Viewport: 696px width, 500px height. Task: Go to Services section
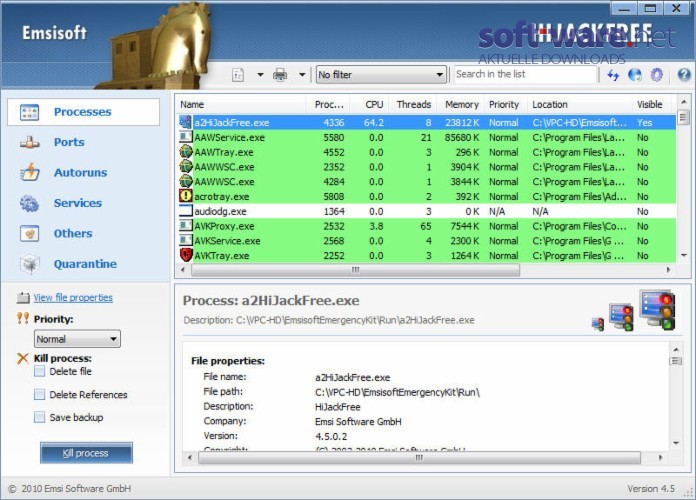(x=78, y=203)
